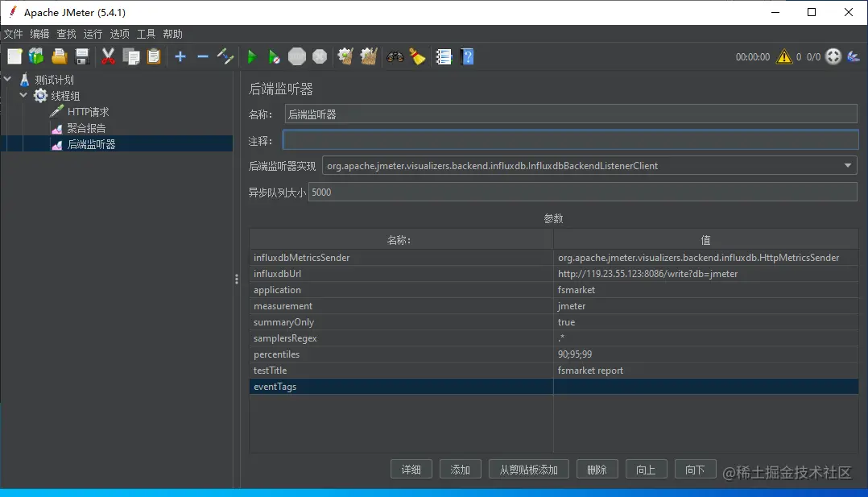Open the Templates toolbar icon
The width and height of the screenshot is (868, 497).
pyautogui.click(x=36, y=56)
